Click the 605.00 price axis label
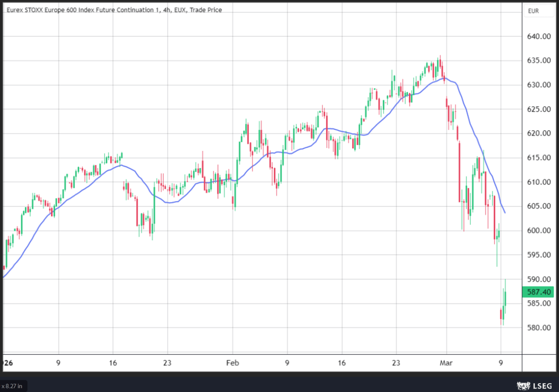 pyautogui.click(x=539, y=206)
